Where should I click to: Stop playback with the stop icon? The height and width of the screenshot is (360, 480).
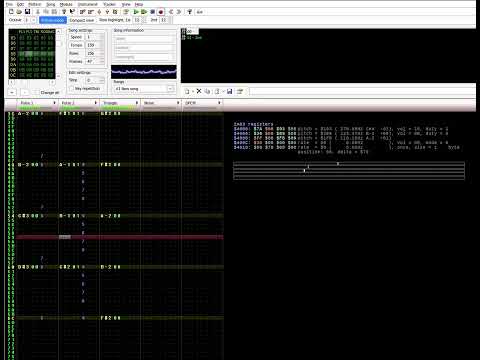click(152, 12)
